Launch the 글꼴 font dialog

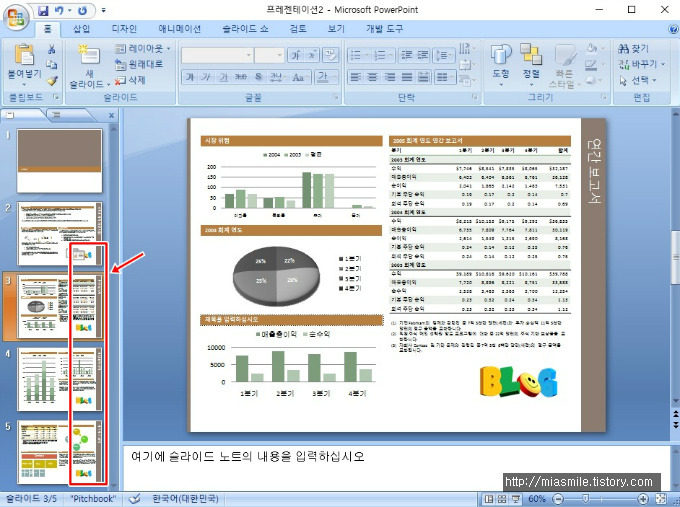(x=336, y=97)
